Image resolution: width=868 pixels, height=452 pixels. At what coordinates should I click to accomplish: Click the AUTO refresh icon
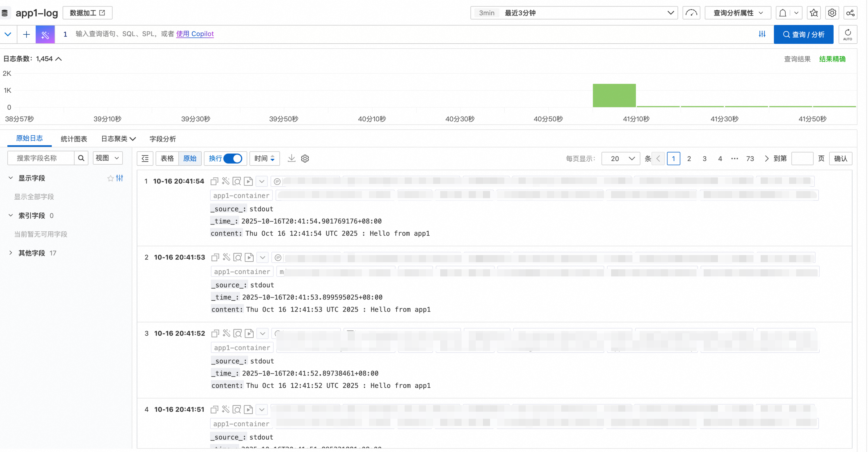click(848, 34)
